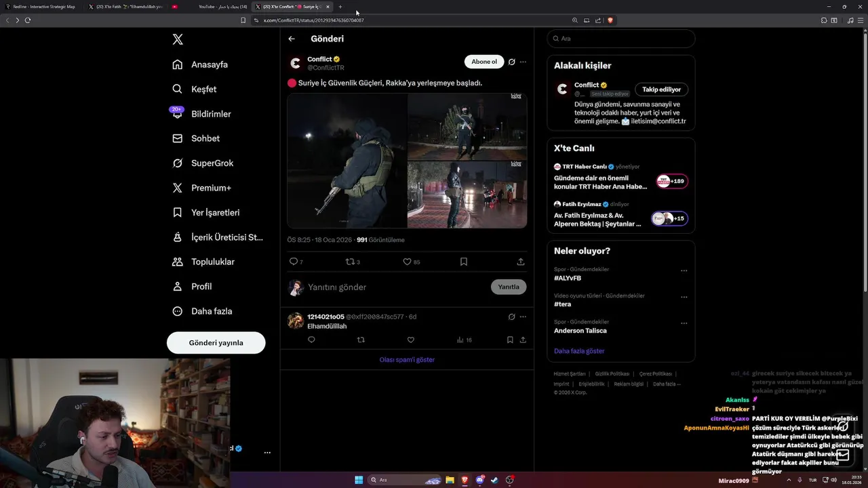Viewport: 868px width, 488px height.
Task: Bookmark the Conflict post
Action: pos(464,262)
